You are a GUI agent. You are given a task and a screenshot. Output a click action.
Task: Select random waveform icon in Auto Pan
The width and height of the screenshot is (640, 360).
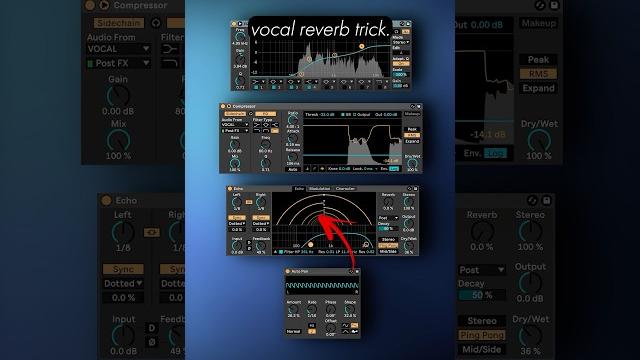354,331
